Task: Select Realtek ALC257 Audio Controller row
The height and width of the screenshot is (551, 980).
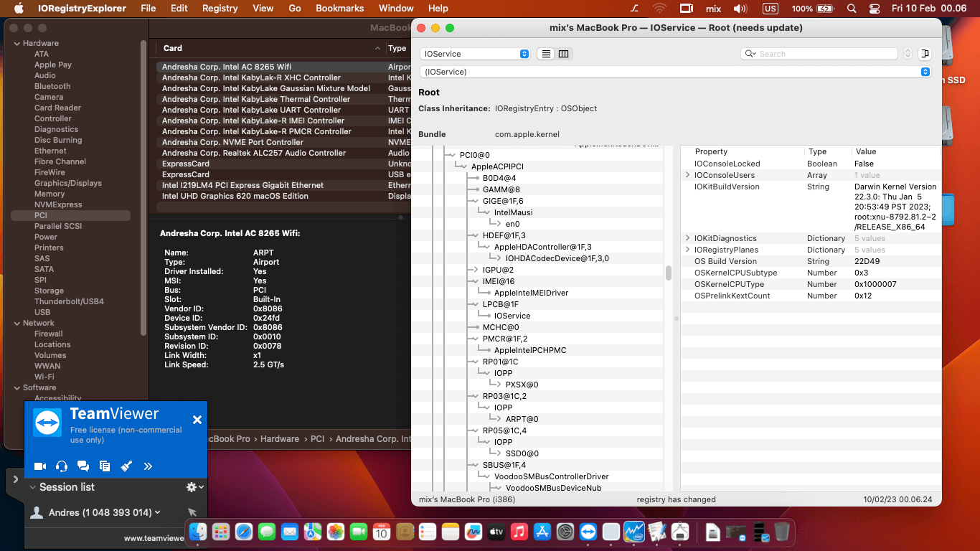Action: click(283, 153)
